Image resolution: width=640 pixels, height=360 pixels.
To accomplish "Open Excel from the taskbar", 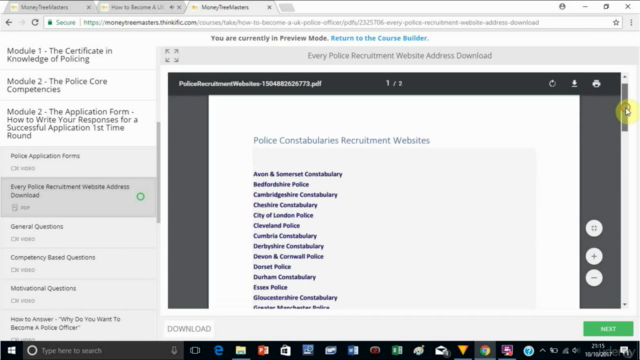I will pyautogui.click(x=397, y=350).
